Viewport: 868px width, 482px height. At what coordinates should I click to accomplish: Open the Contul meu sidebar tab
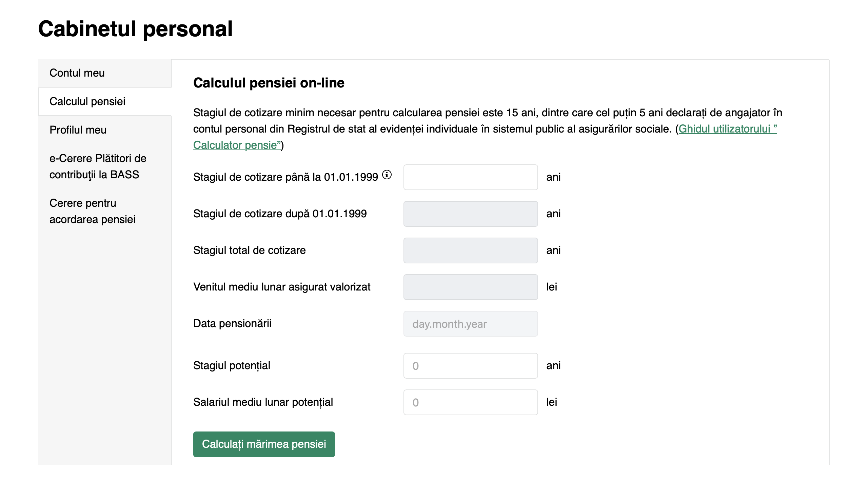coord(77,73)
